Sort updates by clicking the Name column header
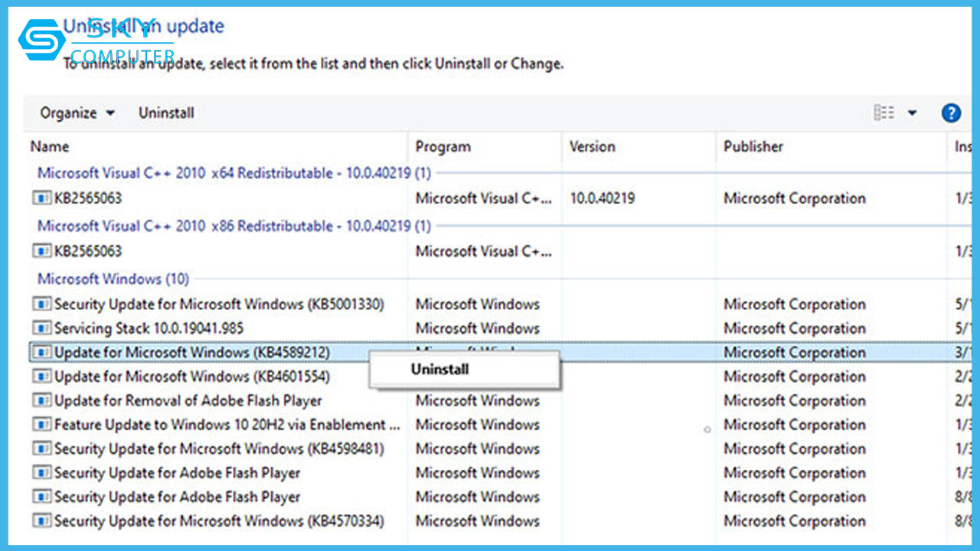 48,146
